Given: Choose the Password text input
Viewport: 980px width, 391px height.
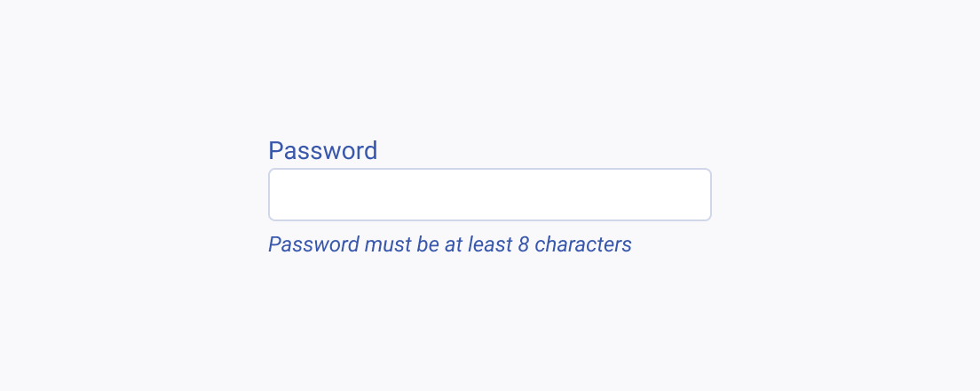Looking at the screenshot, I should click(489, 195).
